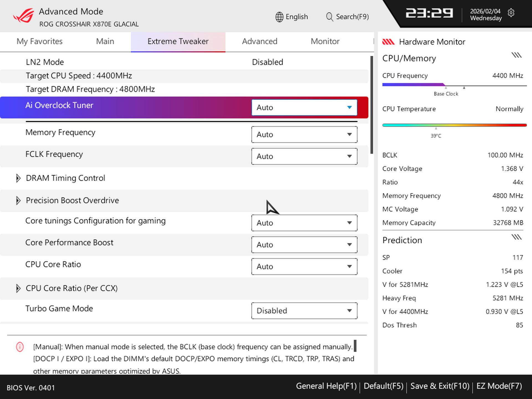Open the Turbo Game Mode dropdown

click(x=304, y=311)
